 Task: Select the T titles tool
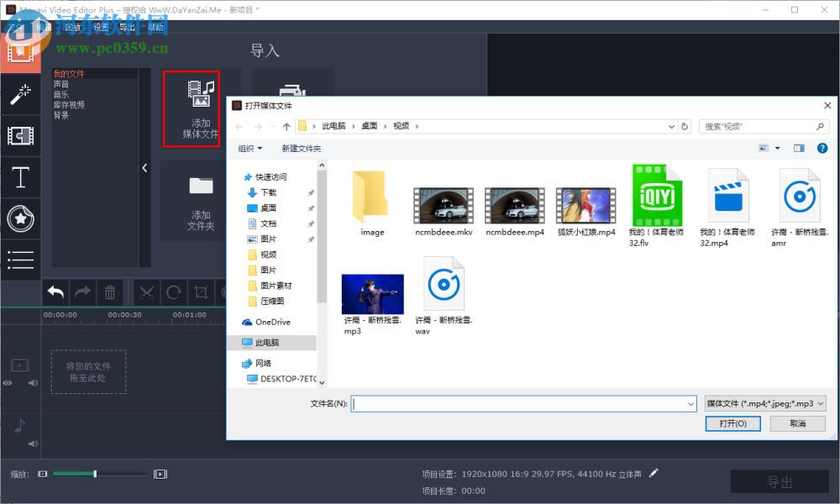[x=21, y=177]
